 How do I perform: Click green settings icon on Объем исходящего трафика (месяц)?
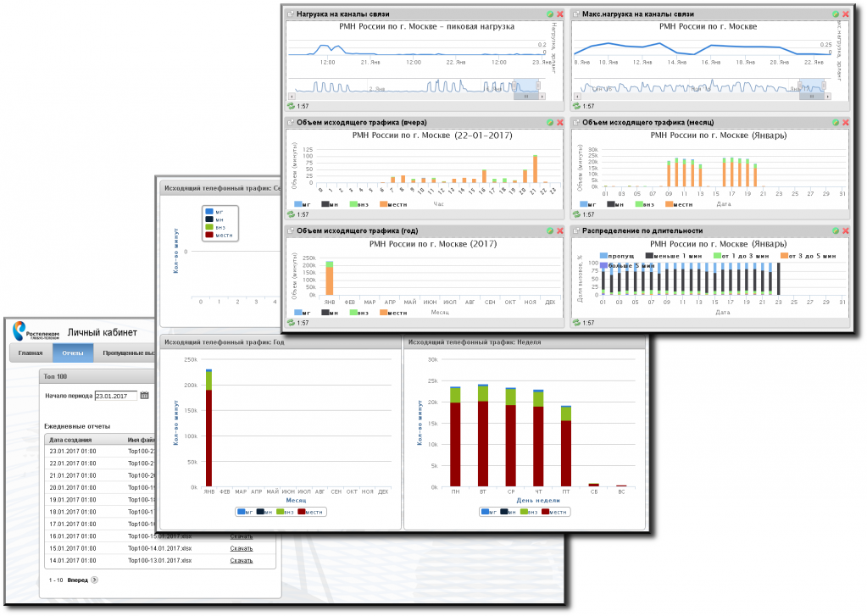click(x=836, y=122)
